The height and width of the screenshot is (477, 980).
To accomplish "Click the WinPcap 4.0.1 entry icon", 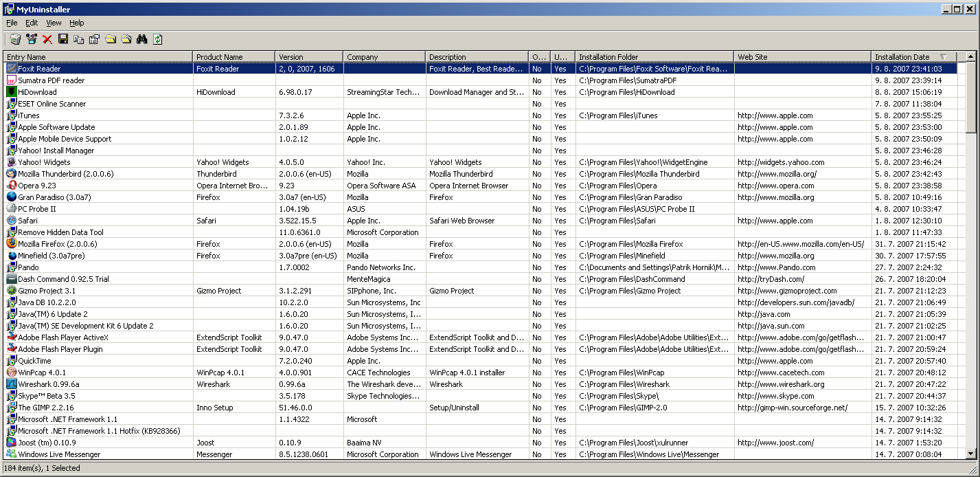I will pyautogui.click(x=12, y=373).
